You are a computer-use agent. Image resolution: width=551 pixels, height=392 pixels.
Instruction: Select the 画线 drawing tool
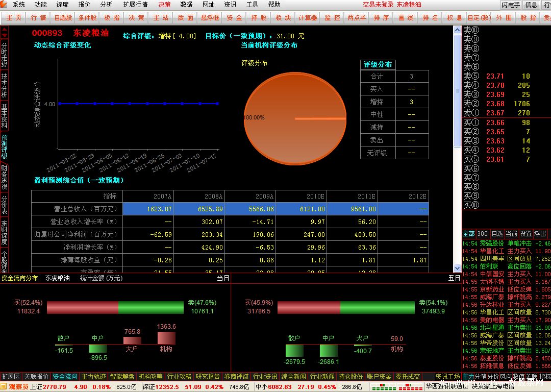pyautogui.click(x=406, y=17)
